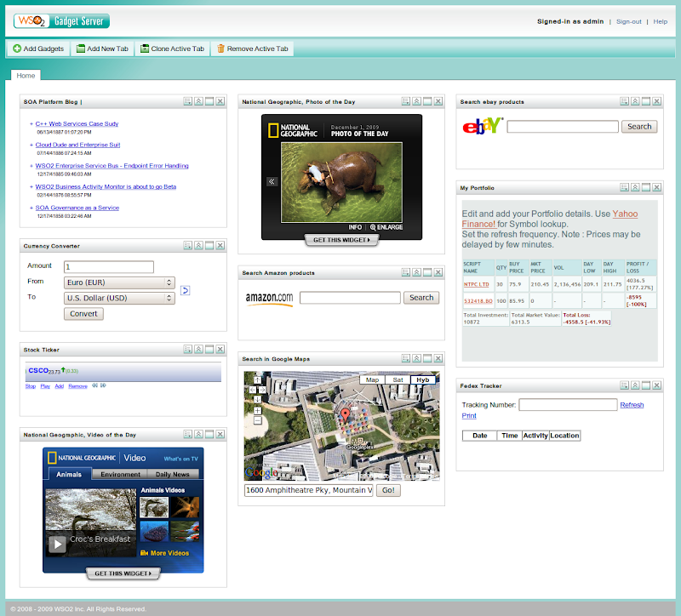
Task: Select the Home tab
Action: [26, 76]
